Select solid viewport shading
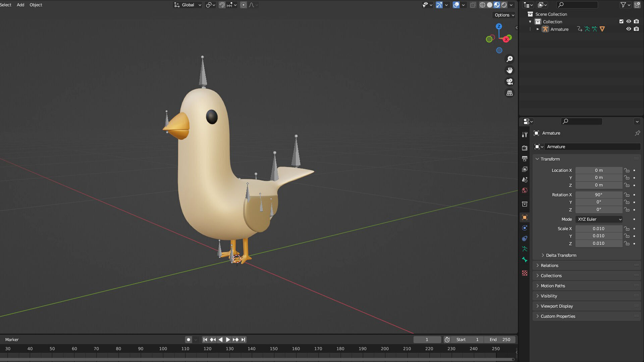The height and width of the screenshot is (362, 644). pyautogui.click(x=490, y=5)
